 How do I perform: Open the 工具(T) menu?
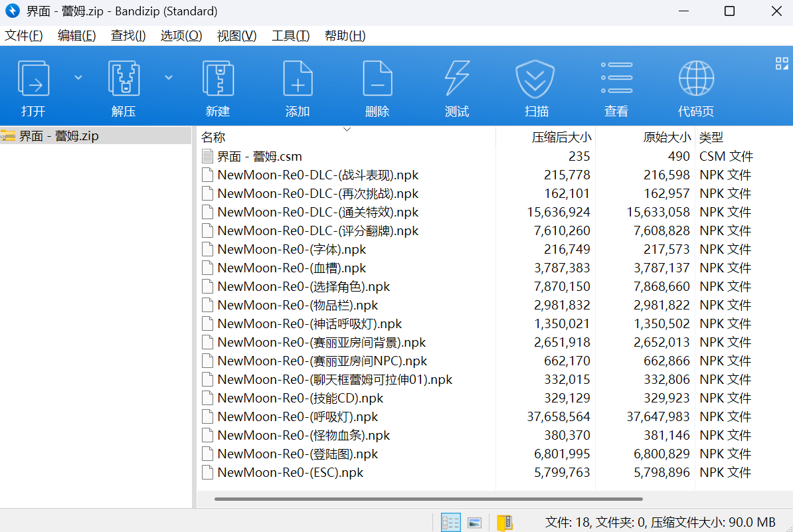click(x=290, y=36)
